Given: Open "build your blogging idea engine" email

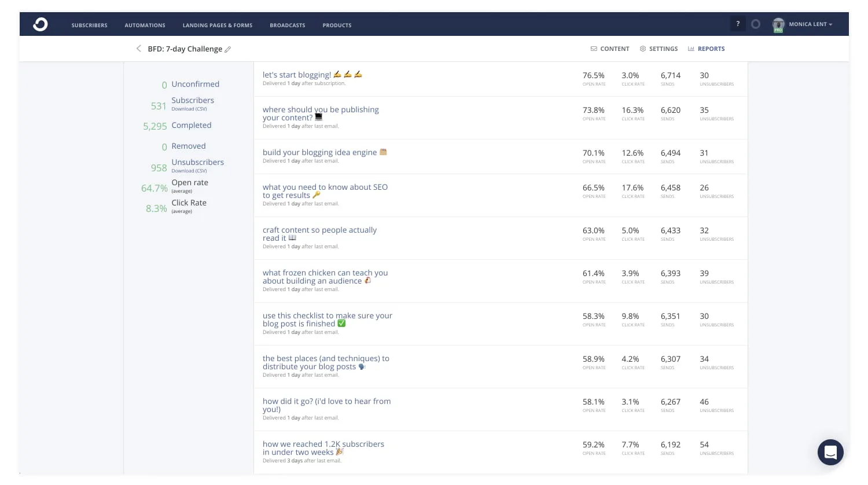Looking at the screenshot, I should click(319, 153).
